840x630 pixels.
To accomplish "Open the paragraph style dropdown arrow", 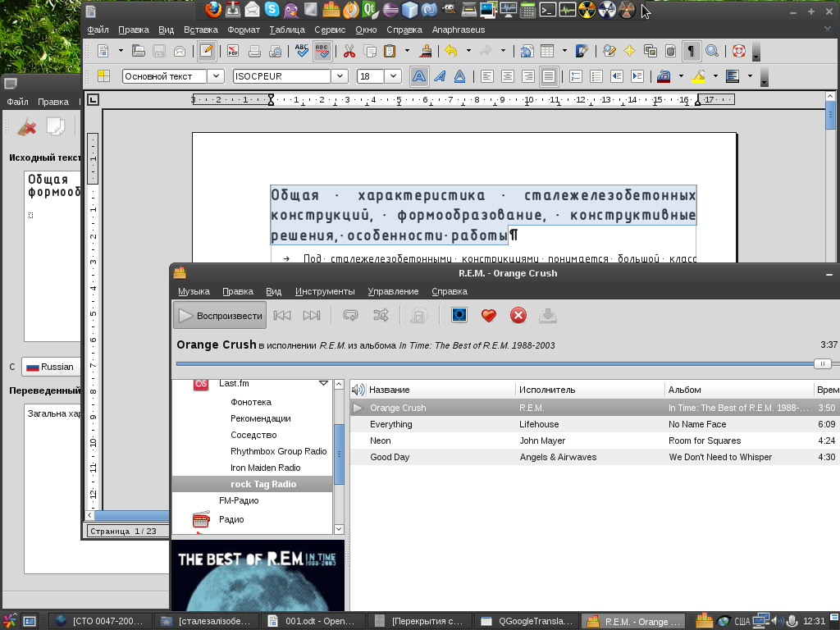I will tap(216, 76).
